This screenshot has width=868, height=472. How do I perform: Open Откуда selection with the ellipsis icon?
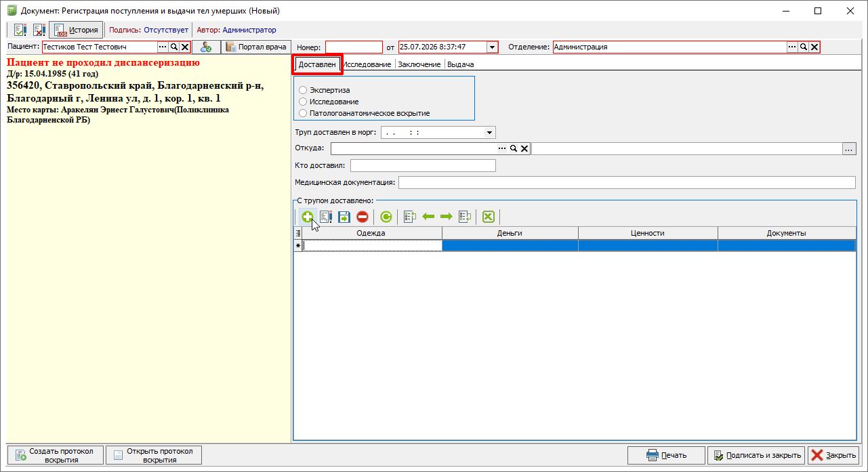pyautogui.click(x=503, y=148)
